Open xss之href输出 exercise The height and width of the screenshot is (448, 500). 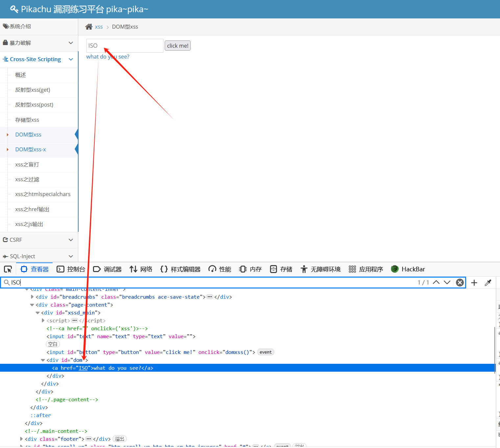(32, 209)
